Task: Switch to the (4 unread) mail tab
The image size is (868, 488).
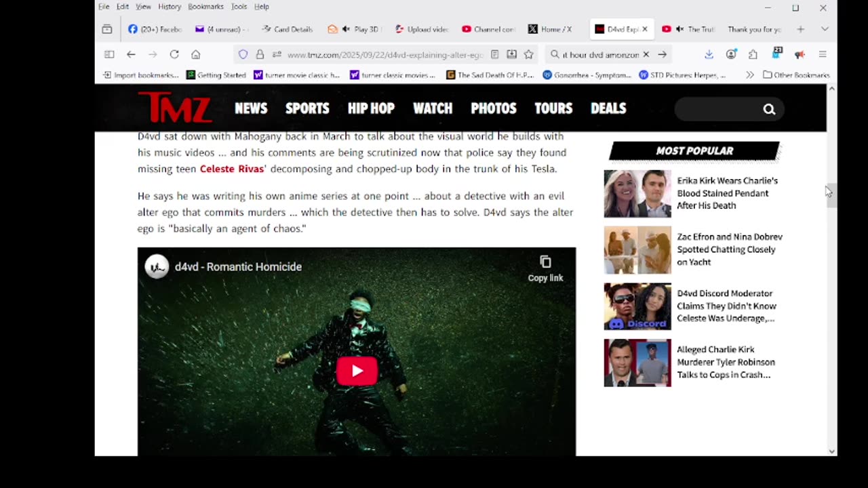Action: coord(221,29)
